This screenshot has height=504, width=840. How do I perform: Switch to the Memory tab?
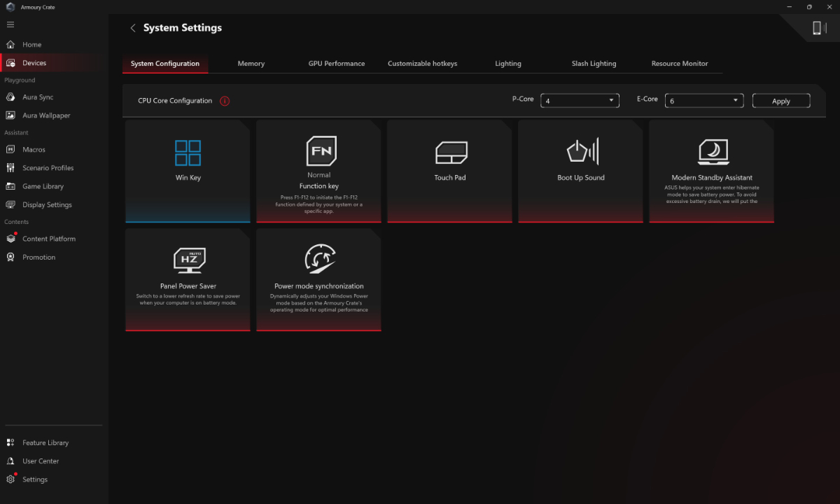[251, 64]
